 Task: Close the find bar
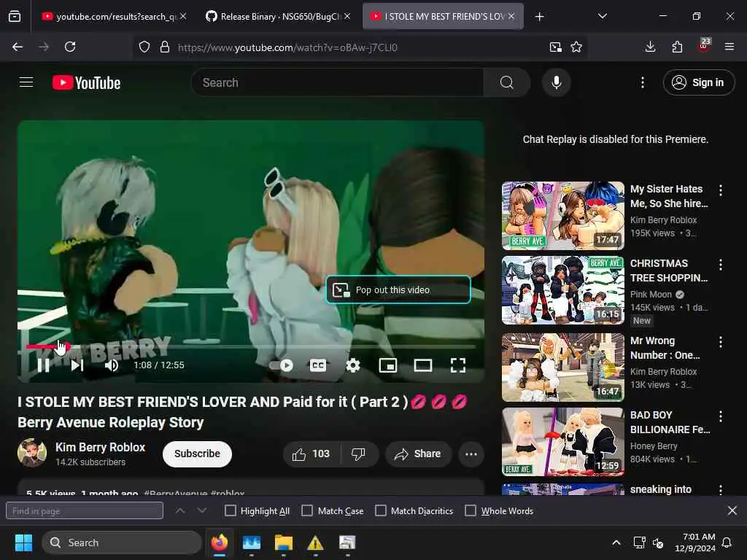732,511
